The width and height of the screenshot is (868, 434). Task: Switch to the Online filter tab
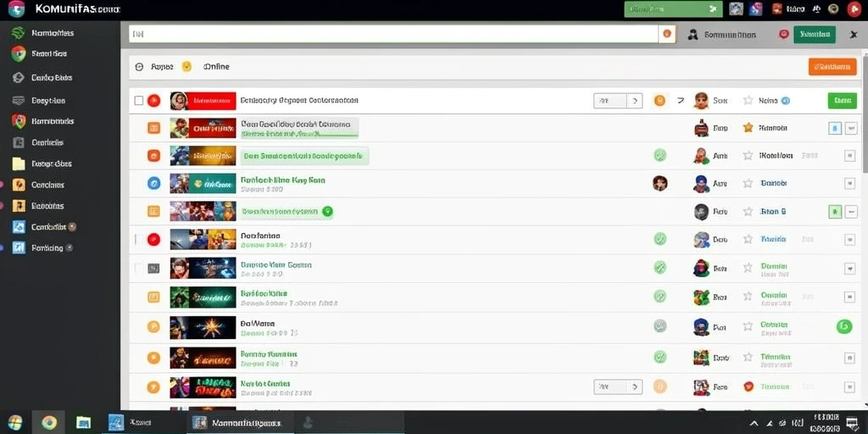coord(216,66)
